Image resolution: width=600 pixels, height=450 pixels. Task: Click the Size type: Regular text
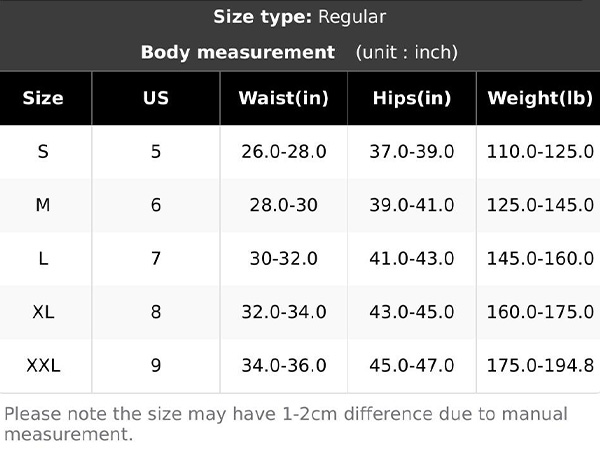(x=300, y=17)
